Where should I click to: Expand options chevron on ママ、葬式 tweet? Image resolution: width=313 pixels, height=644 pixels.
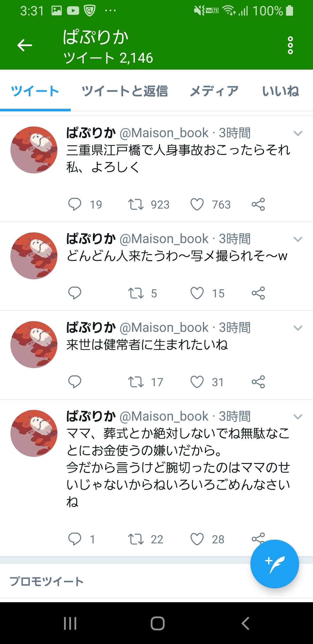[298, 417]
